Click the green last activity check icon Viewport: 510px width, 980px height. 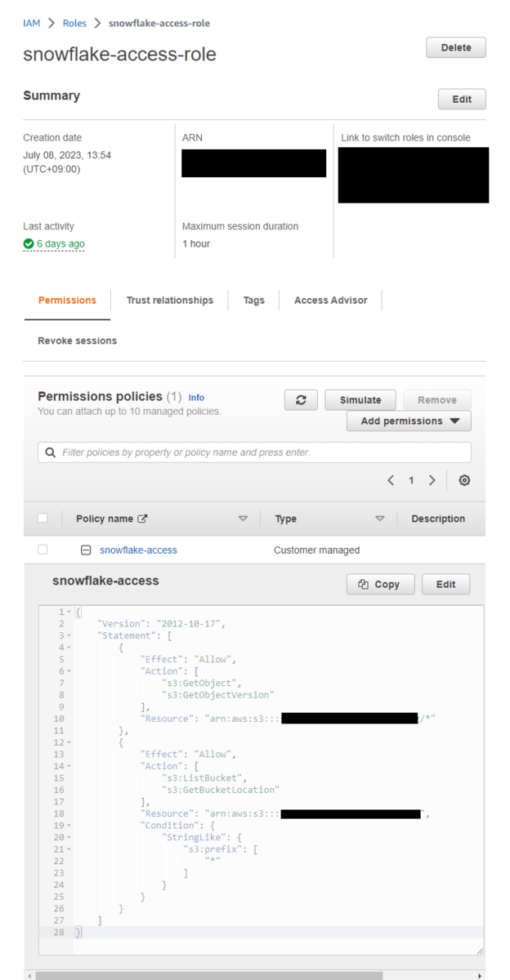[29, 243]
